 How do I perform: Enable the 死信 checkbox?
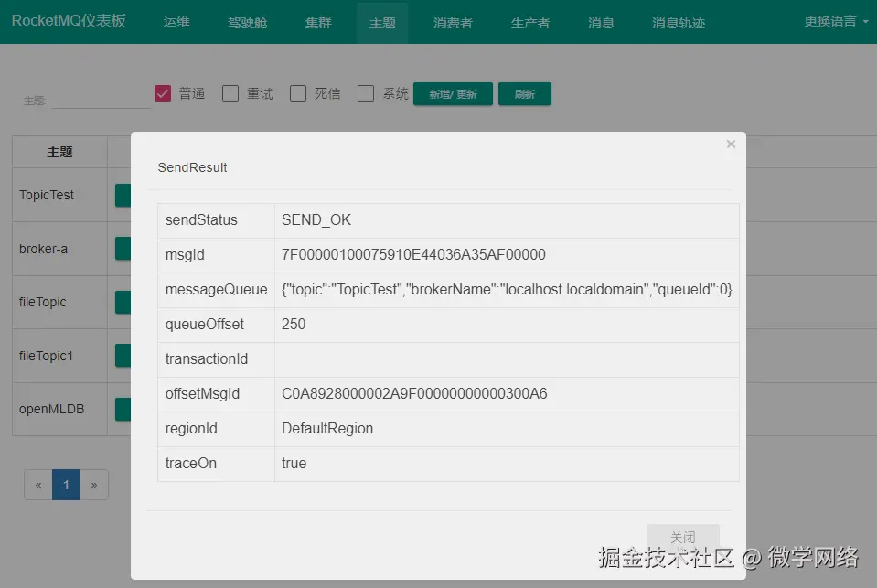pyautogui.click(x=298, y=93)
